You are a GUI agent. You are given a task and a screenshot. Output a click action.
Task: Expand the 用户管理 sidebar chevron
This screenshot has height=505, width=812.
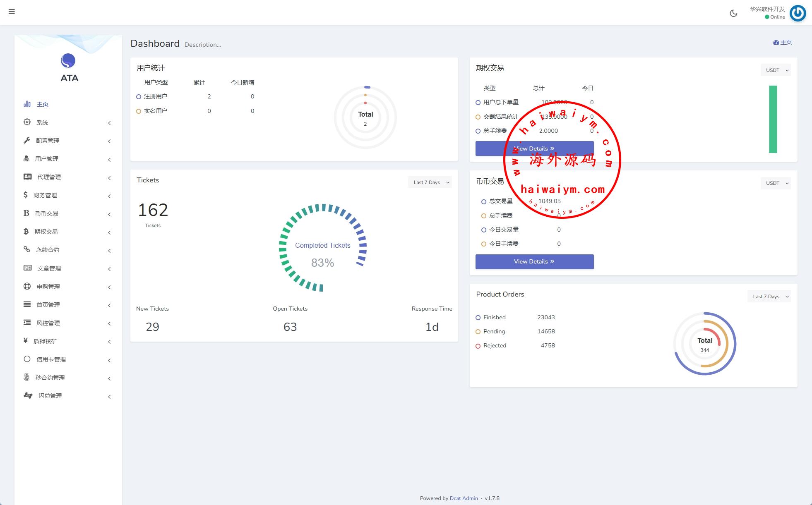coord(109,160)
